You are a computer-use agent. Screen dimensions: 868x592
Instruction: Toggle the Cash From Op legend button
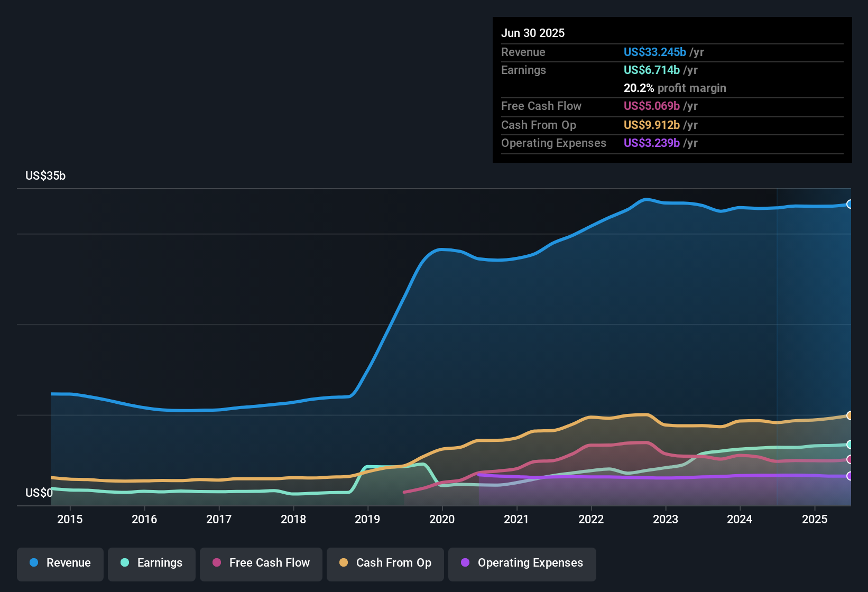point(385,564)
